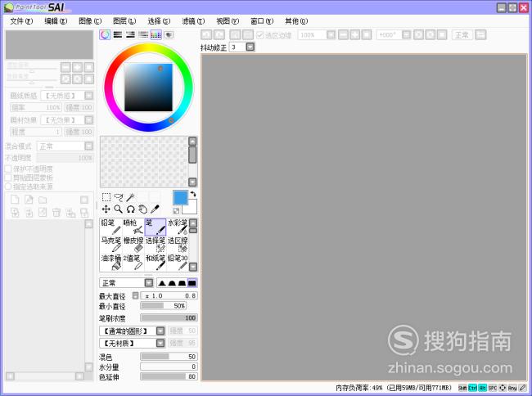Choose the 2值笔 binary pen
The width and height of the screenshot is (532, 396).
click(x=133, y=263)
